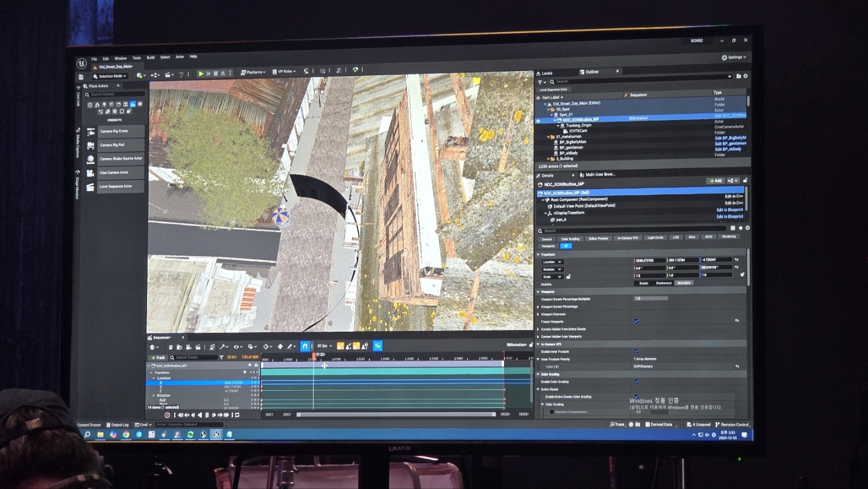Toggle Enable Inner Frustum checkbox

[636, 352]
